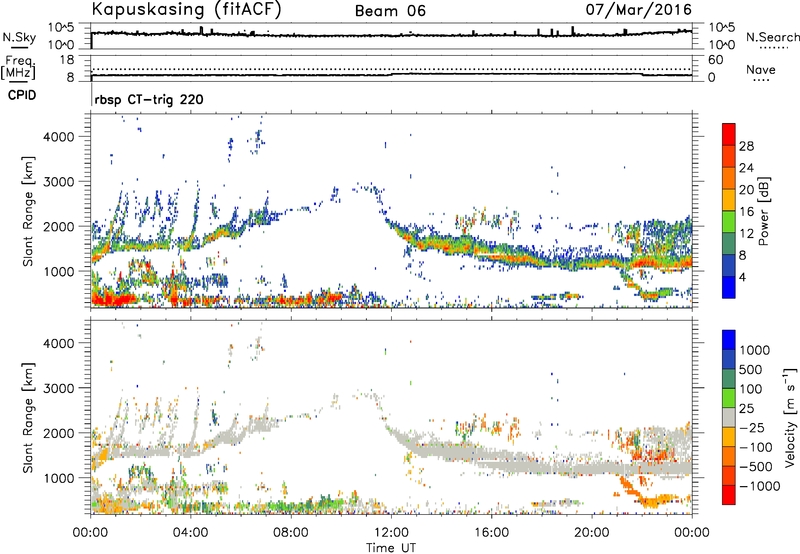Click the rbsp CT-trig 220 annotation

click(149, 99)
